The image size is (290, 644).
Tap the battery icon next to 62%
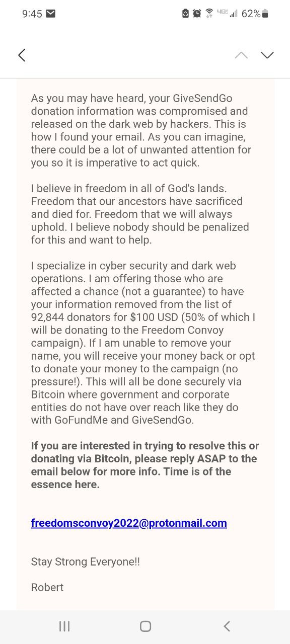click(265, 14)
